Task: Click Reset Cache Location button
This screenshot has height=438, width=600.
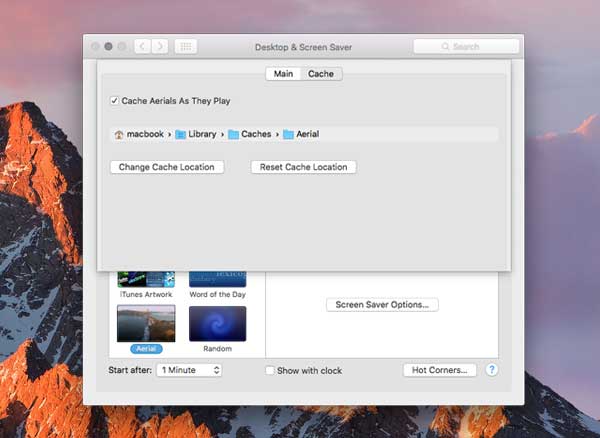Action: click(x=303, y=167)
